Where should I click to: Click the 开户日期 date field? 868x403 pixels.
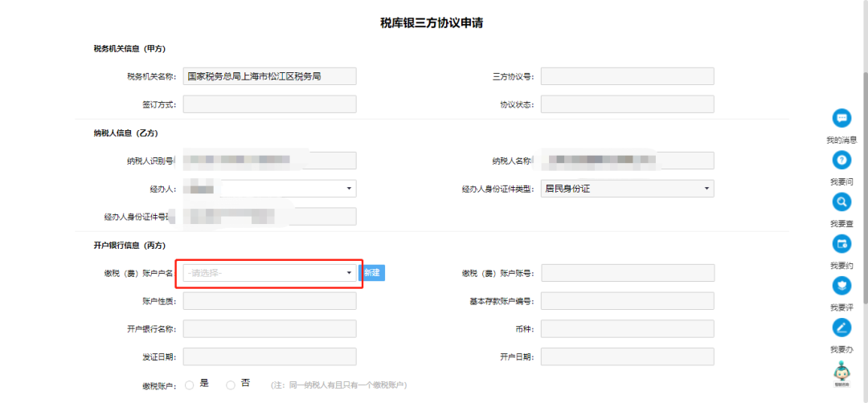(x=628, y=356)
